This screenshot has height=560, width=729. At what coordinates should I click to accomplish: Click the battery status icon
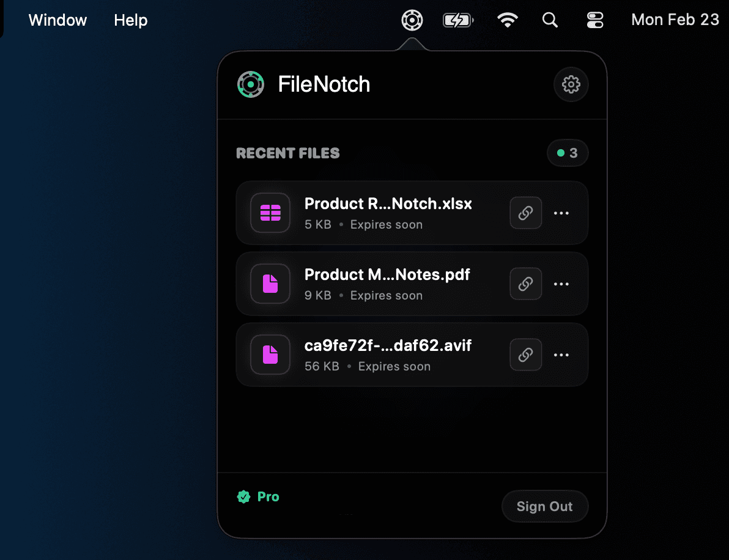(x=457, y=20)
